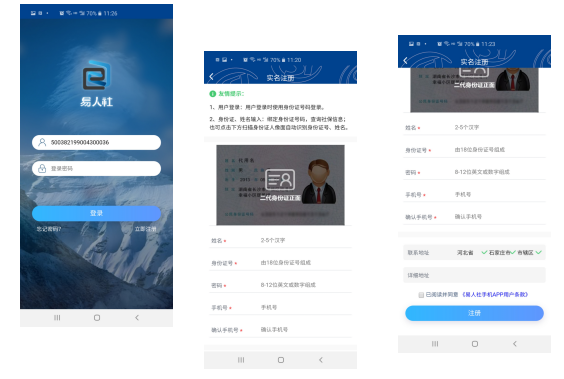Check the 已阅读并同意 agreement checkbox
The height and width of the screenshot is (379, 564).
(x=421, y=295)
